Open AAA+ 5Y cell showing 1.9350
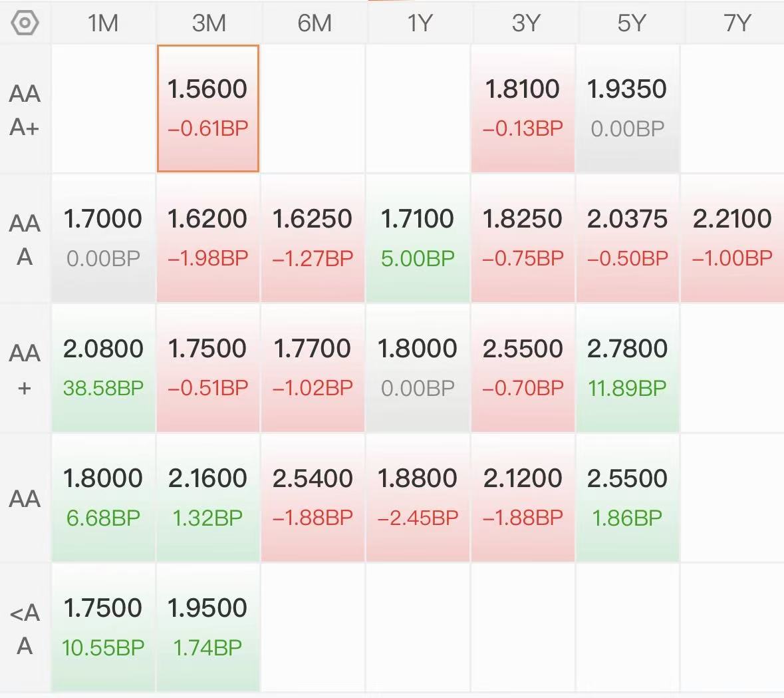The width and height of the screenshot is (784, 698). (627, 108)
